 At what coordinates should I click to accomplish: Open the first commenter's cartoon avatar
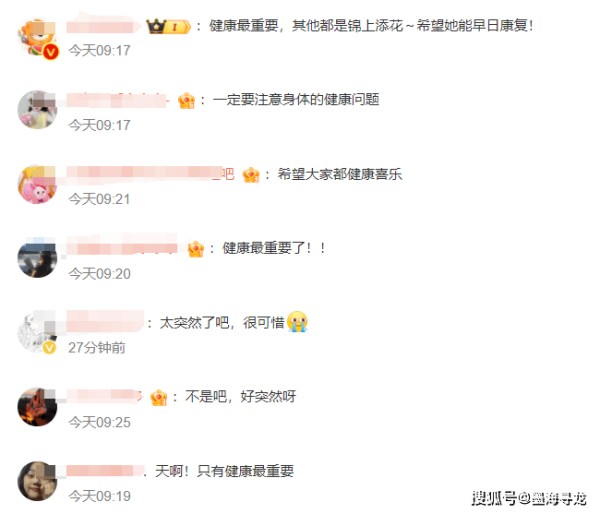[x=38, y=38]
